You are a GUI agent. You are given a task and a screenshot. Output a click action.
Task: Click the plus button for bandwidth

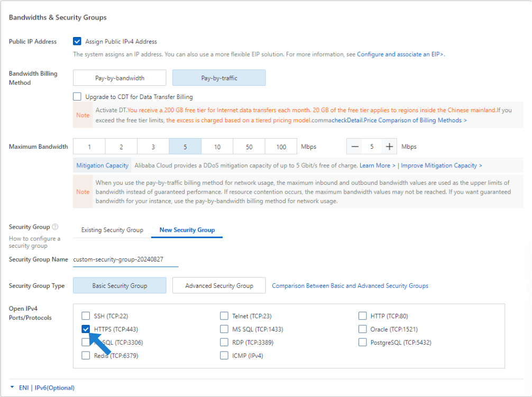click(389, 147)
